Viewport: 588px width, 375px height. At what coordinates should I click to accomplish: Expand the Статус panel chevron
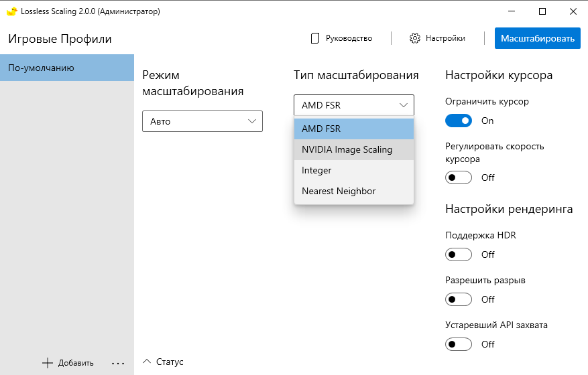click(148, 362)
